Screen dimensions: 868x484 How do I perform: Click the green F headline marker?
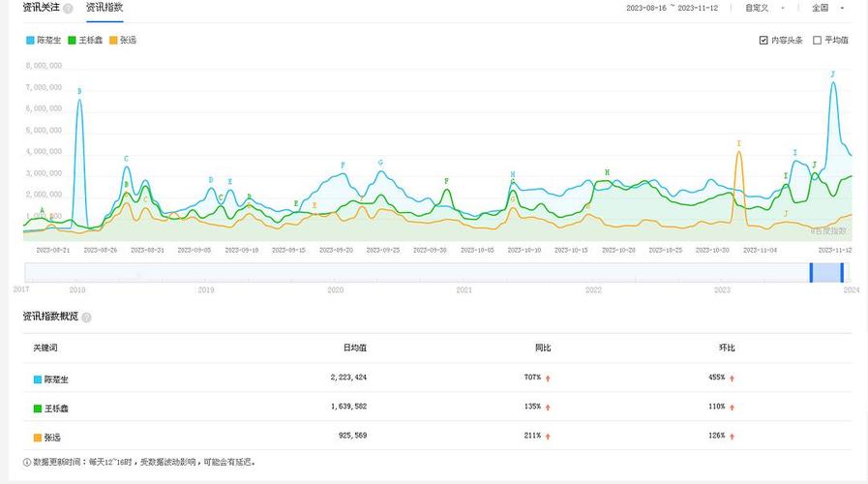tap(447, 182)
